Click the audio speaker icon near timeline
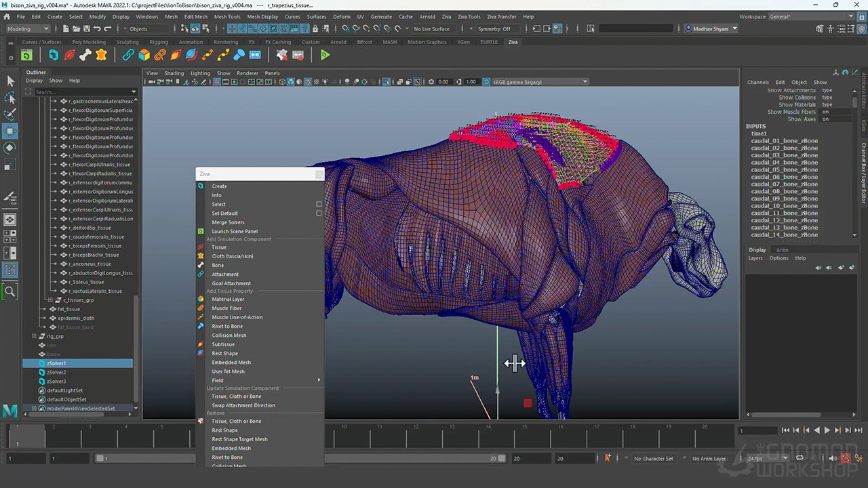Viewport: 868px width, 488px height. pyautogui.click(x=833, y=459)
